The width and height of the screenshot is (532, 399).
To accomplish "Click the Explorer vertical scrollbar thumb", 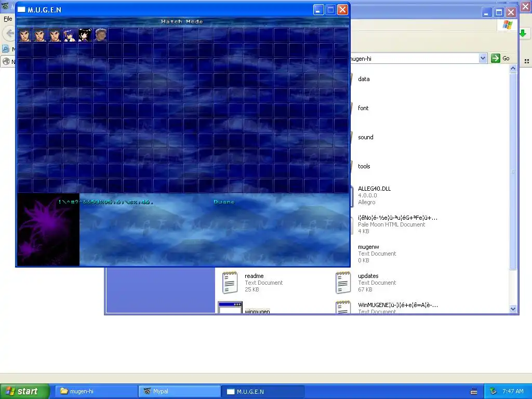I will 513,171.
